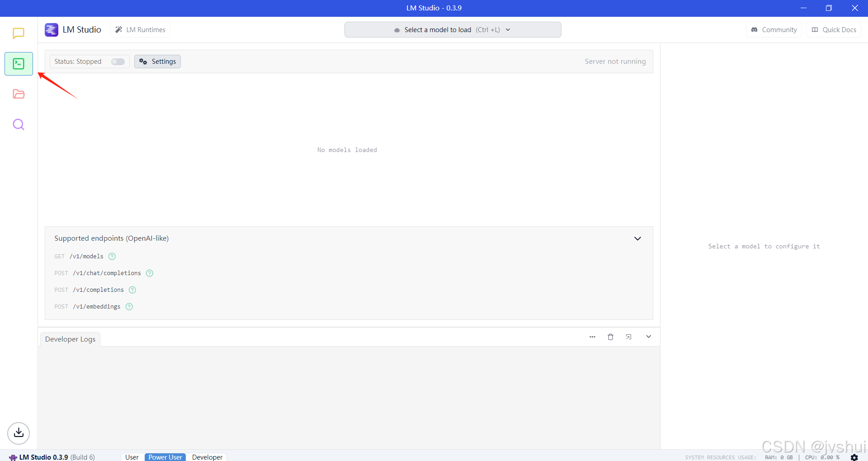Show help for GET /v1/models

pos(112,257)
